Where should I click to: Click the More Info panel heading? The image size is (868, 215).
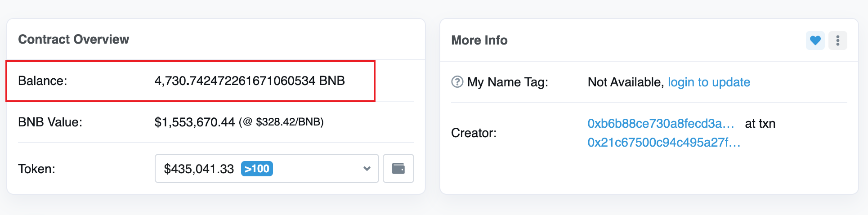[x=479, y=40]
